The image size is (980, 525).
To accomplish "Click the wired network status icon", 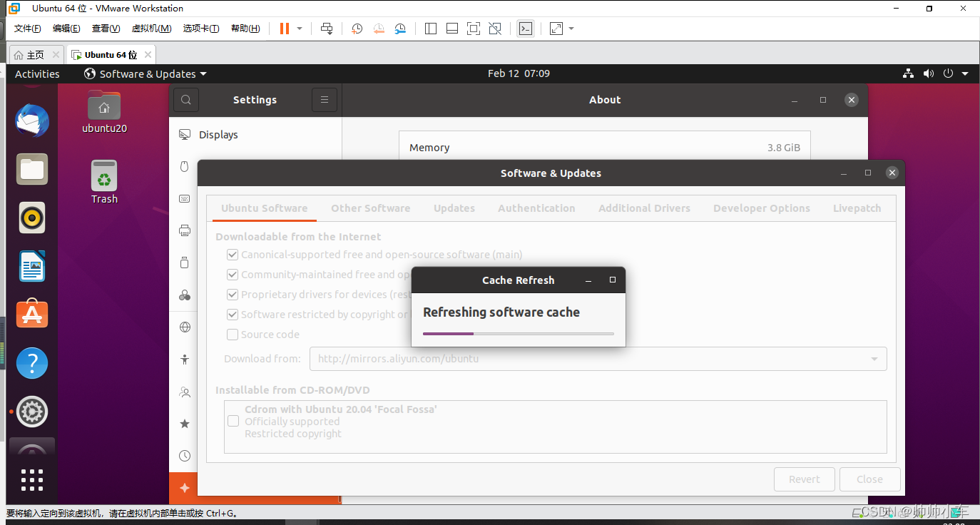I will click(x=909, y=73).
